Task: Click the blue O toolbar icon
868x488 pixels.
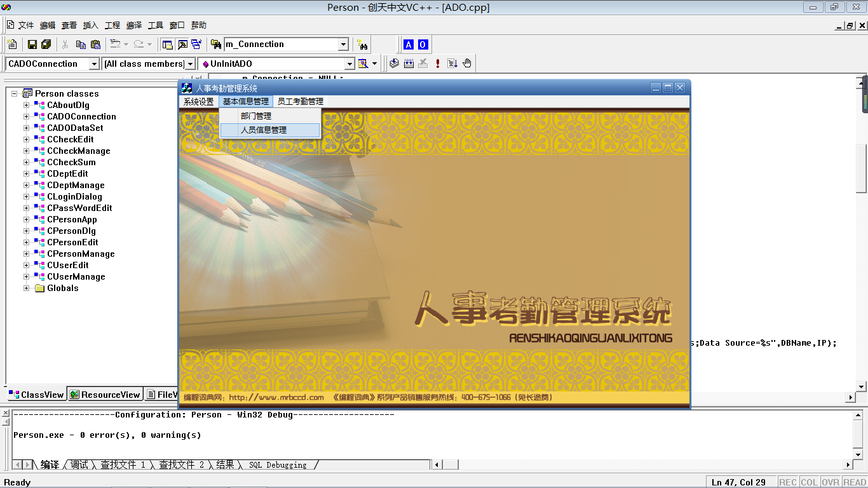Action: 423,44
